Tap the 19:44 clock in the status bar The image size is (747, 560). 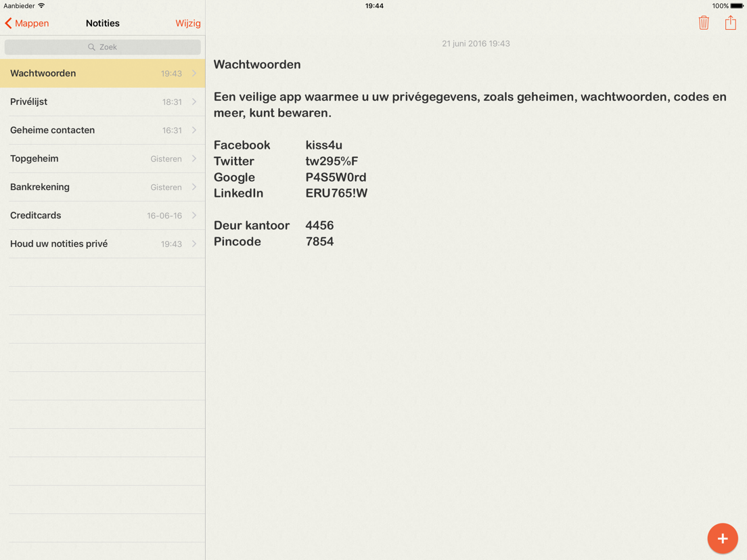pyautogui.click(x=374, y=5)
